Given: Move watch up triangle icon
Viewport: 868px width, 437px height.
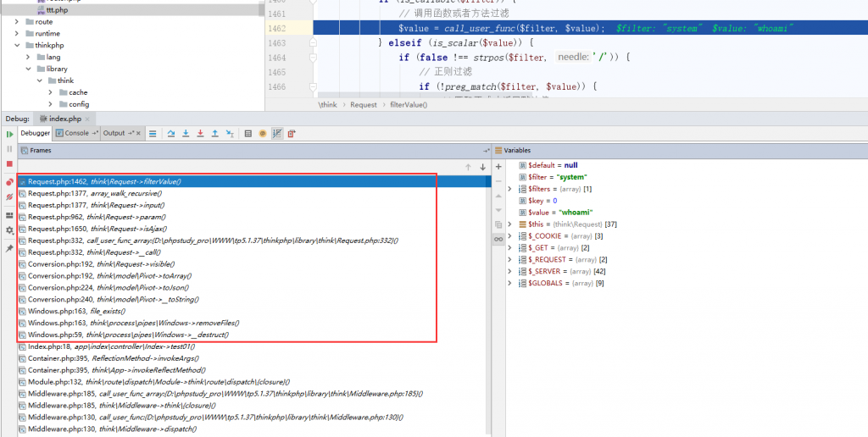Looking at the screenshot, I should tap(498, 196).
